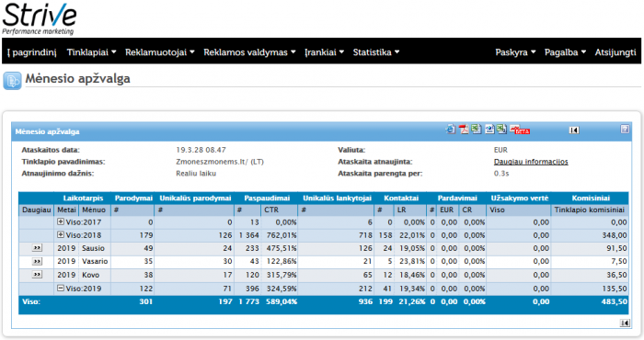Click the CTR sub-header cell
The height and width of the screenshot is (340, 644).
(x=280, y=210)
